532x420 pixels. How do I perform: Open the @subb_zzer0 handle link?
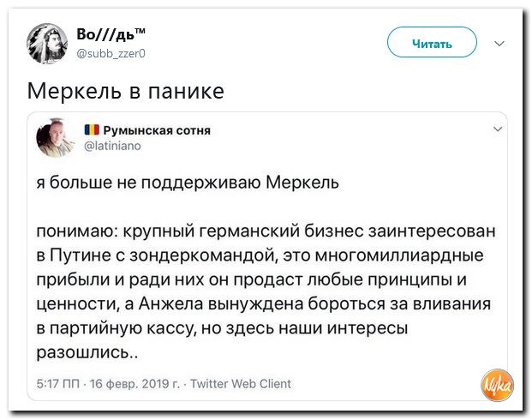(111, 54)
